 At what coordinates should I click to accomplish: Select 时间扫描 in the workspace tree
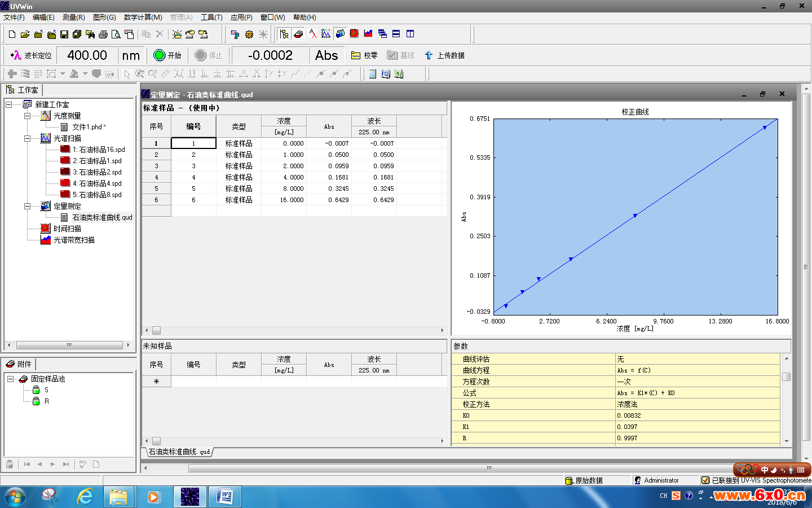coord(67,229)
